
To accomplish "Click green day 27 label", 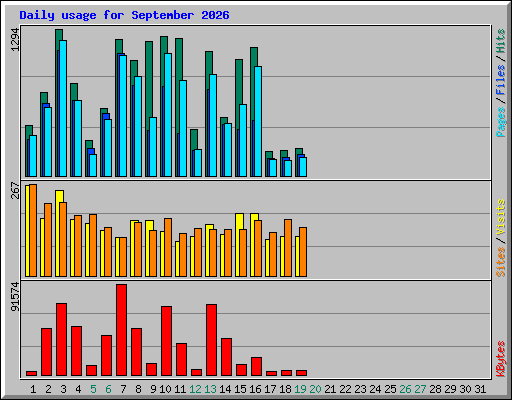I will 420,389.
